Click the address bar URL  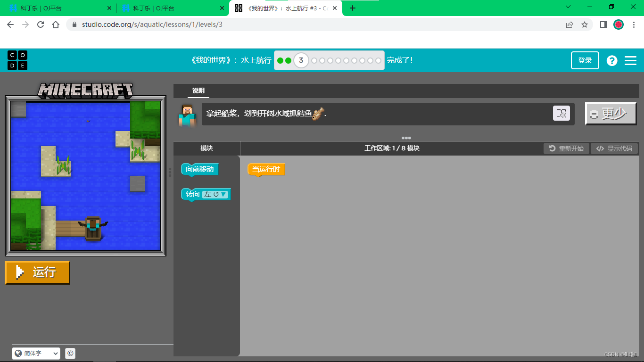(152, 25)
